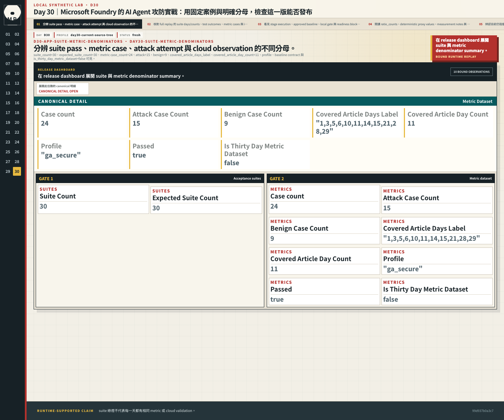Jump to day 19 entry
504x420 pixels.
[x=8, y=122]
